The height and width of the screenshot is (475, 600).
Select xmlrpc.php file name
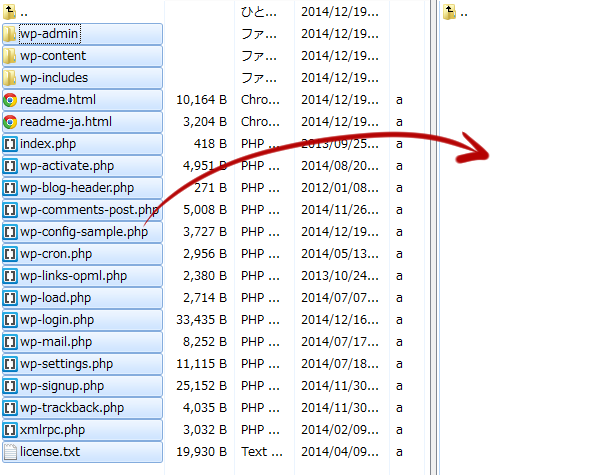[x=52, y=430]
